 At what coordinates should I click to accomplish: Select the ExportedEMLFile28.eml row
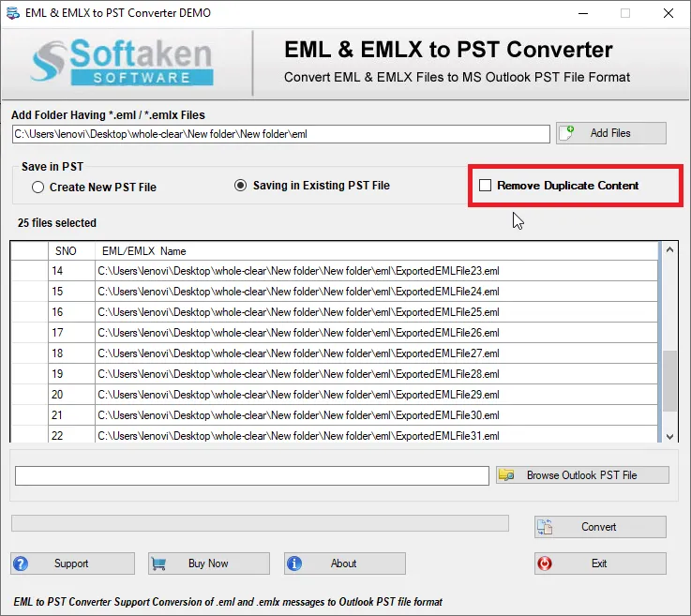coord(334,374)
